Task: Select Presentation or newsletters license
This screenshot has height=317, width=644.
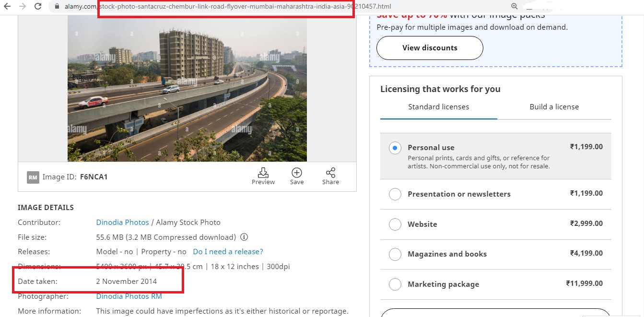Action: [x=496, y=194]
